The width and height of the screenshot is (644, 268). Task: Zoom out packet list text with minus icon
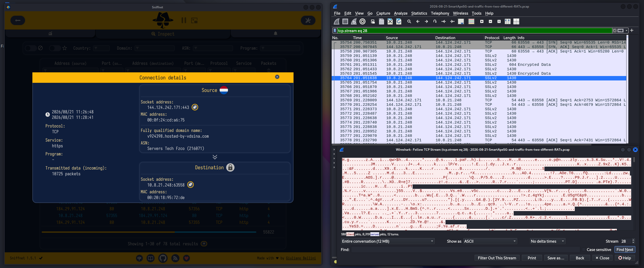(490, 22)
